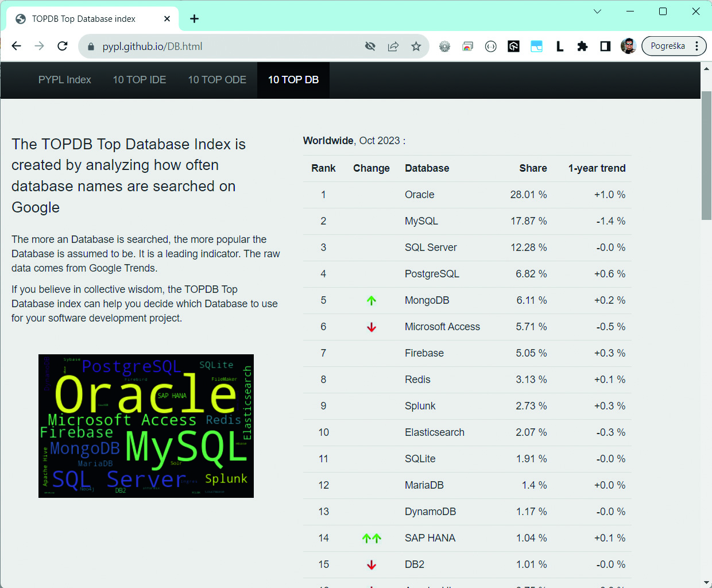Click the user profile avatar
Viewport: 712px width, 588px height.
tap(628, 46)
